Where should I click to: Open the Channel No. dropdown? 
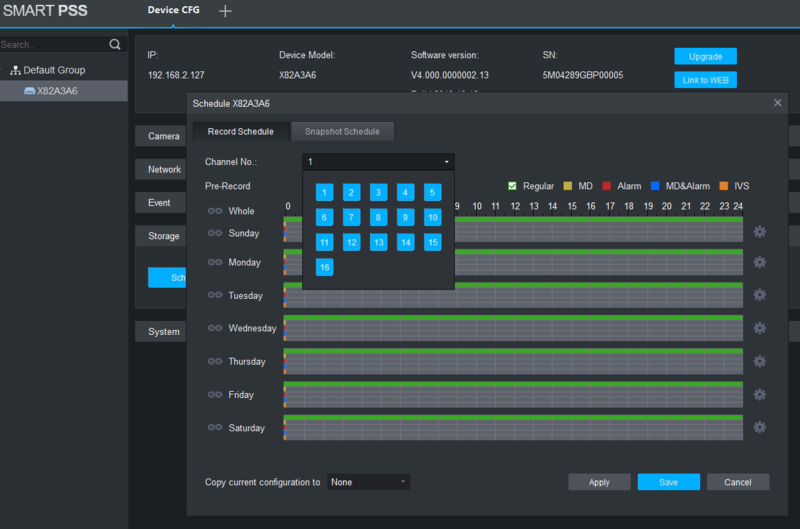click(378, 162)
